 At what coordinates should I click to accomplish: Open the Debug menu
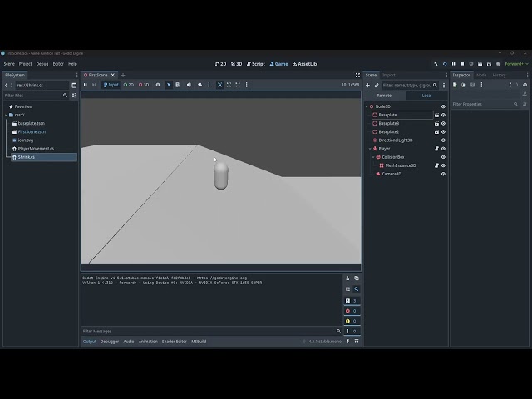pyautogui.click(x=42, y=64)
